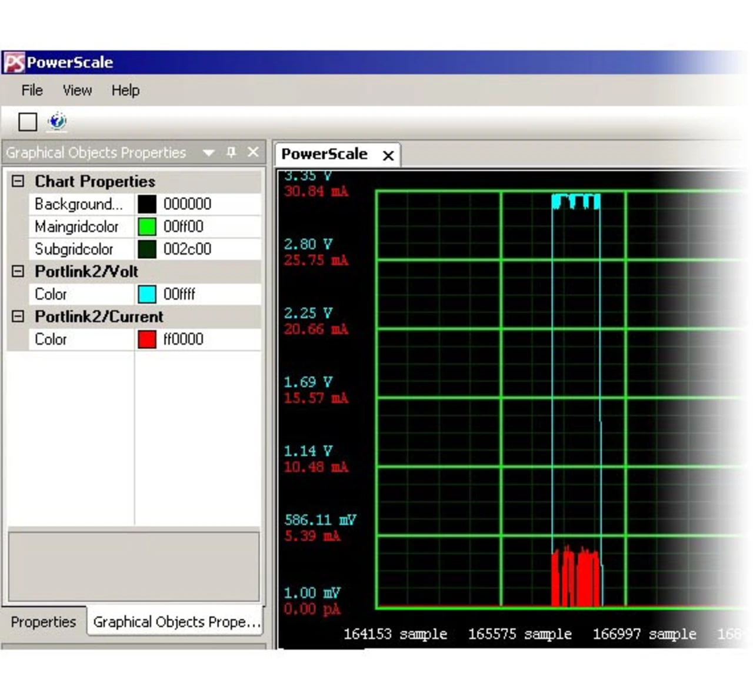Click the PowerScale application logo icon

pos(14,62)
